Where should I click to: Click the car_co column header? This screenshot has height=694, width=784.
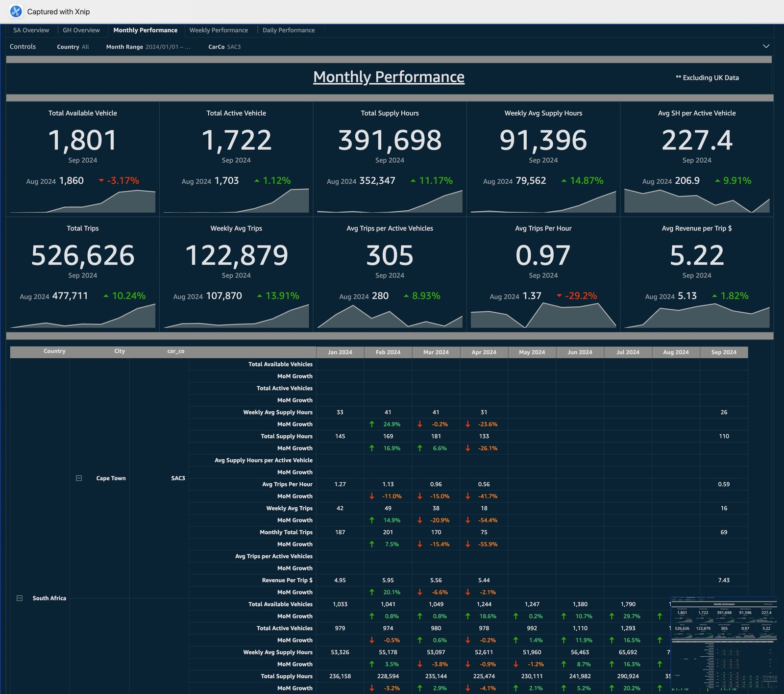click(176, 351)
